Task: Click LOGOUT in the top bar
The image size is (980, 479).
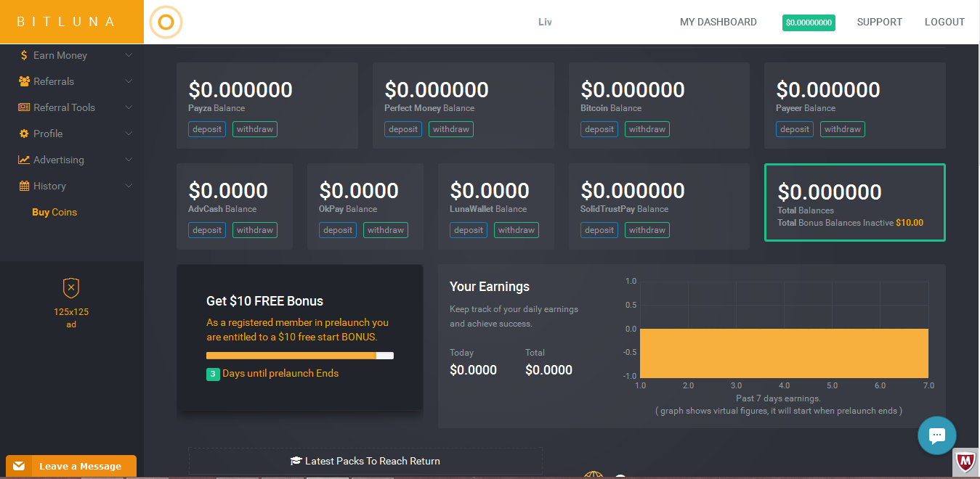Action: coord(944,22)
